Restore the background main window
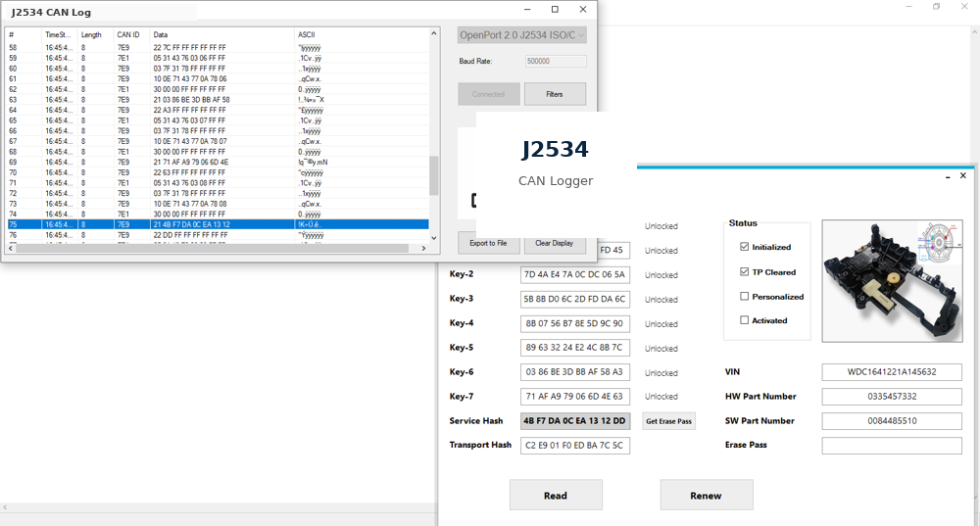The width and height of the screenshot is (980, 526). pos(936,6)
